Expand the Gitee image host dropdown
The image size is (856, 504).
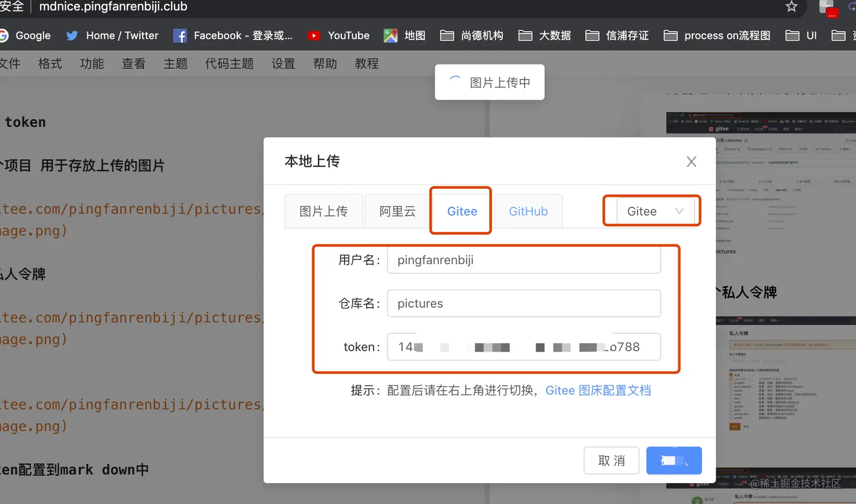[655, 211]
